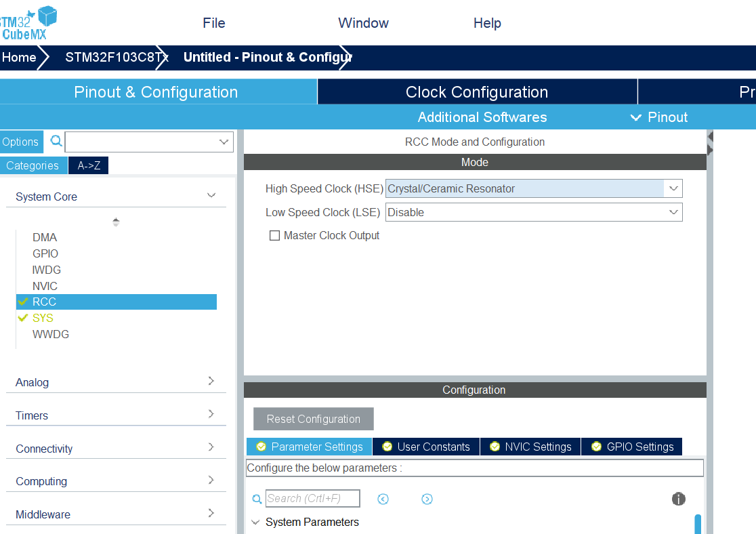Screen dimensions: 756x534
Task: Select IWDG in System Core list
Action: (46, 270)
